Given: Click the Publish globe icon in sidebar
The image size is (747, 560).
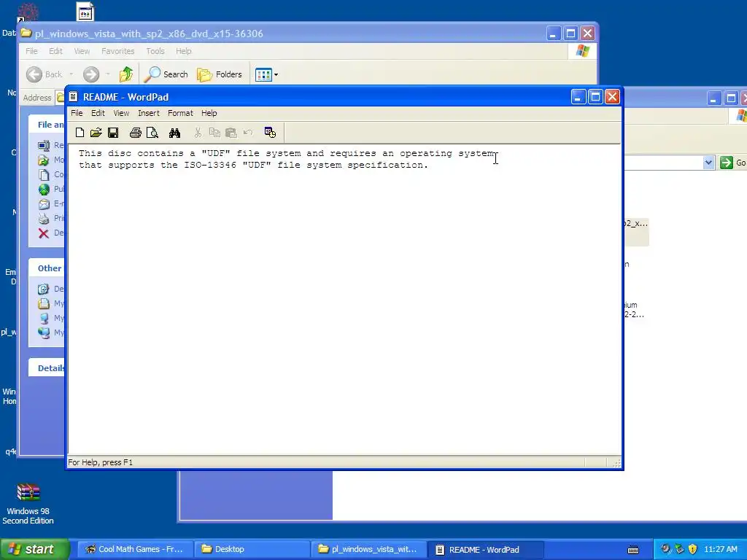Looking at the screenshot, I should click(43, 189).
